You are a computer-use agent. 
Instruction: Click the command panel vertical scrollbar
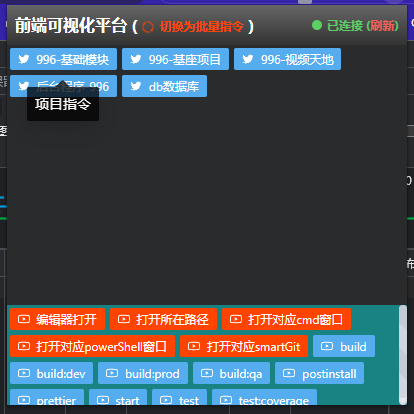[x=403, y=355]
